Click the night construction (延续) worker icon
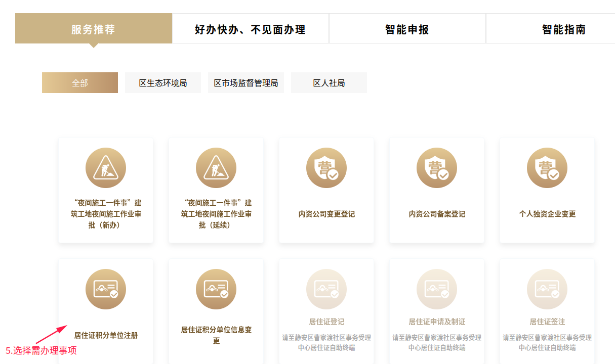The image size is (615, 364). 216,168
